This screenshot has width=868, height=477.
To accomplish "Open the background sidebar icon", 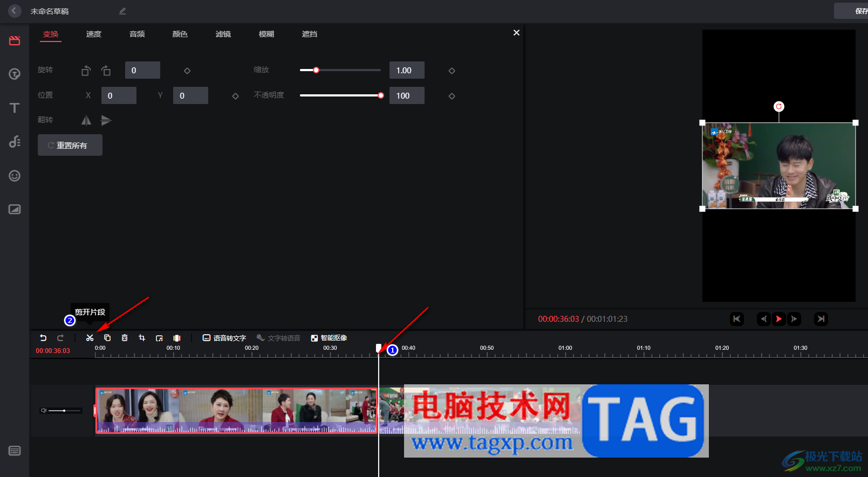I will coord(15,209).
